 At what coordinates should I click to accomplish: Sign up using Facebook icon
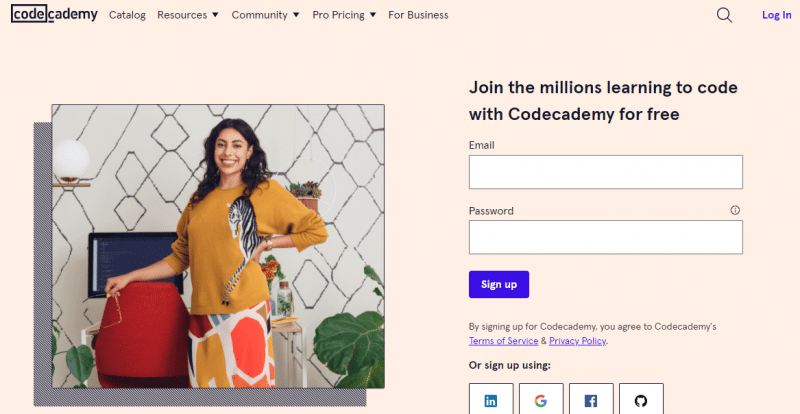point(591,400)
